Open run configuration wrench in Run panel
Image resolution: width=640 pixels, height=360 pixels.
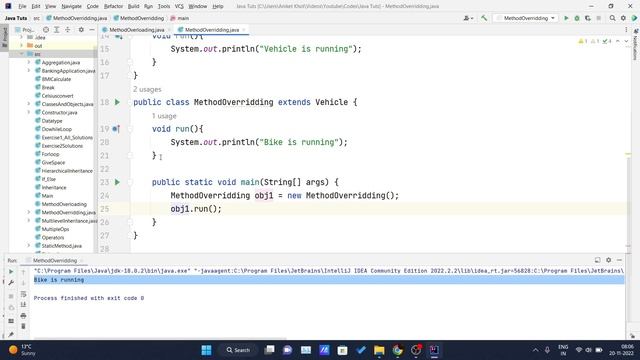tap(11, 283)
